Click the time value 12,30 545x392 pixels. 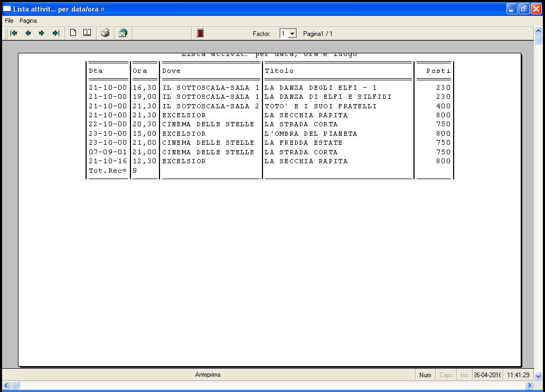pos(145,161)
